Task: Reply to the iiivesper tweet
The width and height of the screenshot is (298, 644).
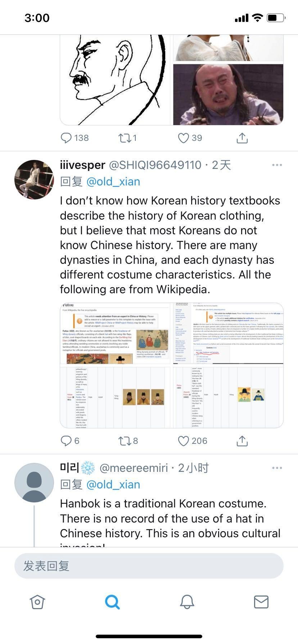Action: [66, 441]
